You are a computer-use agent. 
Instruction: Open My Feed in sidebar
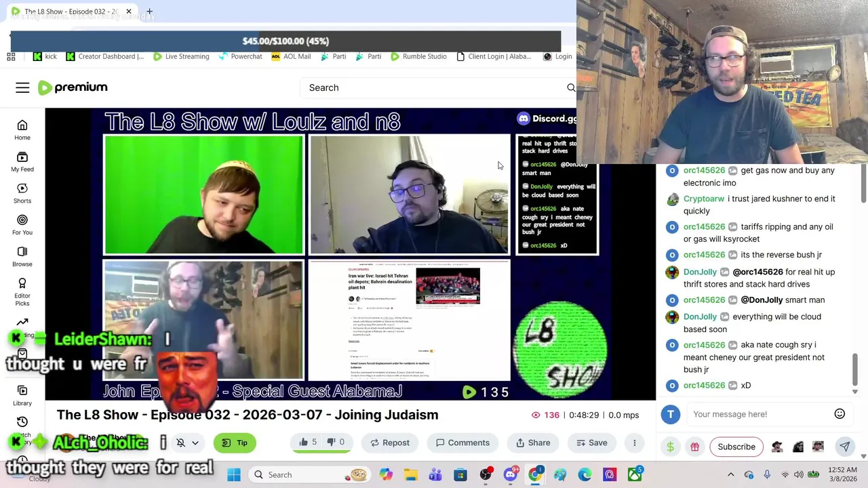click(x=22, y=161)
